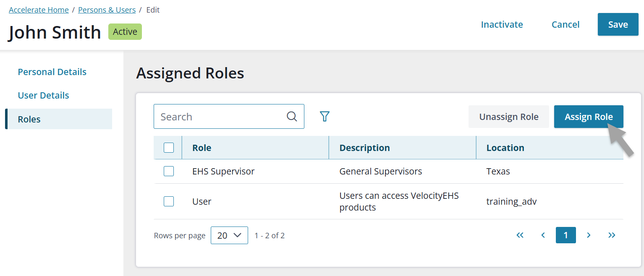The width and height of the screenshot is (644, 276).
Task: Select the header select-all checkbox
Action: [169, 148]
